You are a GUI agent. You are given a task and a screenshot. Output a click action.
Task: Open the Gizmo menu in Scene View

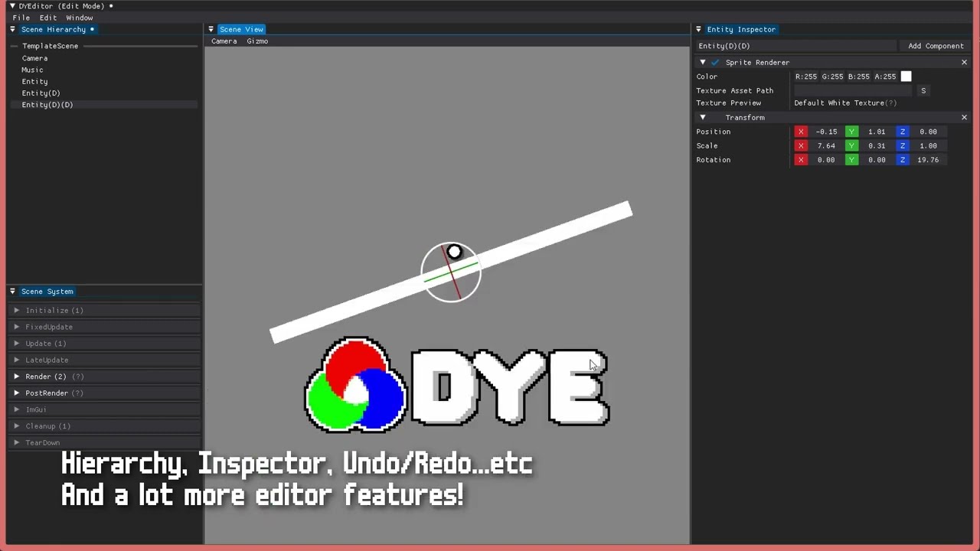(257, 41)
